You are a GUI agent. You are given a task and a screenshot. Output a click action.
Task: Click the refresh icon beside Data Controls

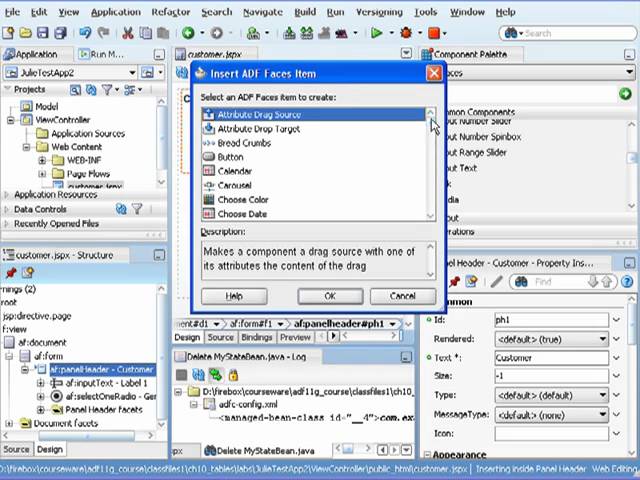coord(121,209)
